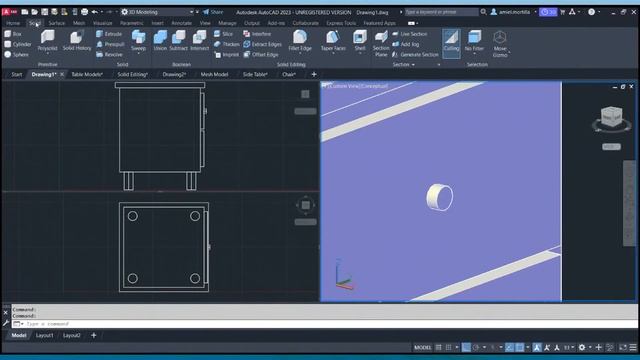Viewport: 640px width, 360px height.
Task: Close the Drawing1 tab
Action: 62,74
